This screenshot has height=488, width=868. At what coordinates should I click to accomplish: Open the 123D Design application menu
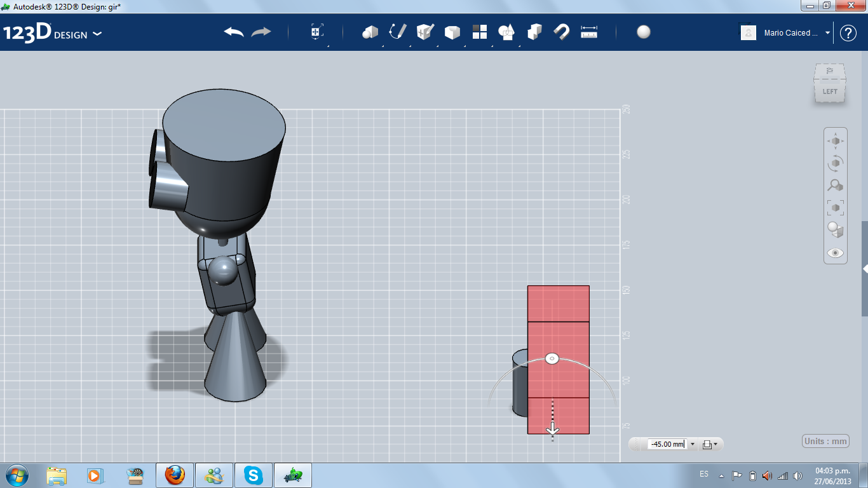click(x=52, y=33)
